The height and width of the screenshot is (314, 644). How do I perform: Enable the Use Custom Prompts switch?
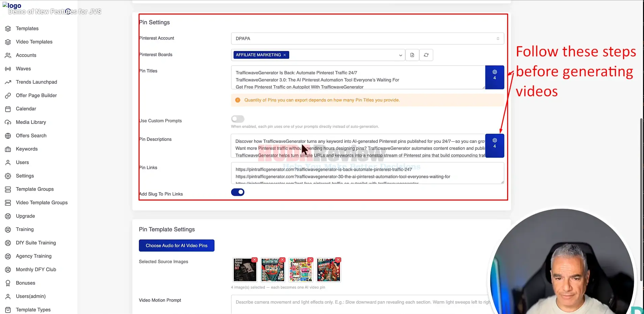238,119
